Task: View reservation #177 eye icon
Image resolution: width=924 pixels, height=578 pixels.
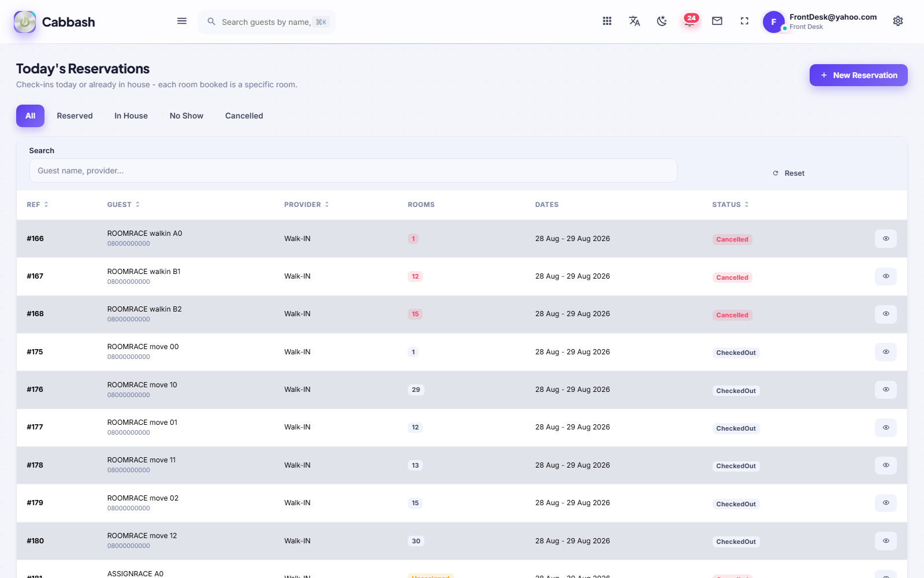Action: tap(886, 428)
